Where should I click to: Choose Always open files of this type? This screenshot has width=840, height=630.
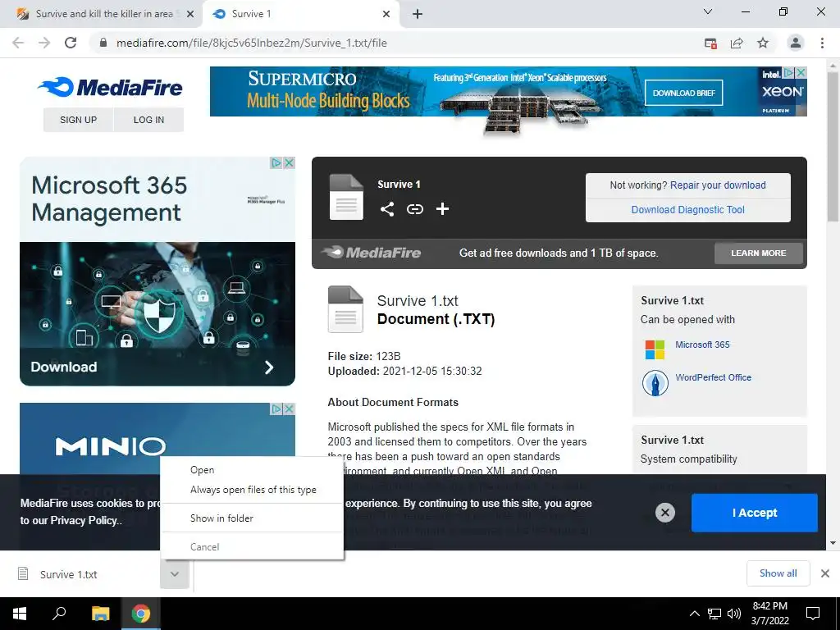253,490
